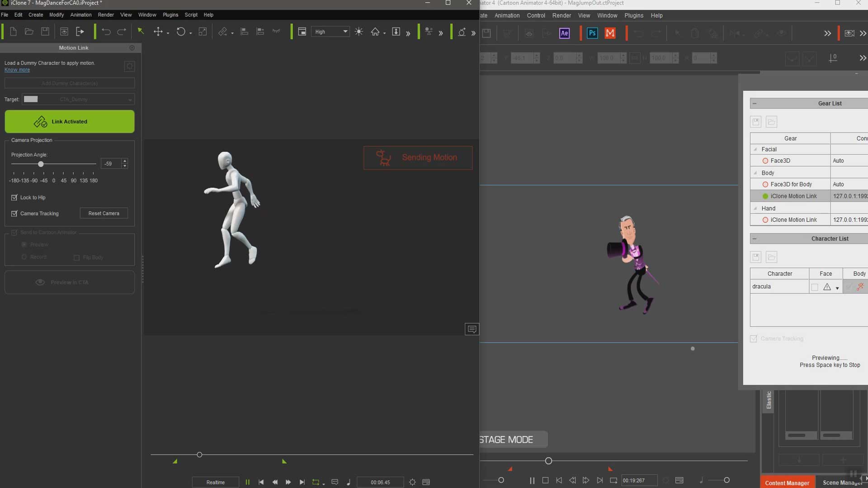Increase Projection Angle with stepper up arrow
Screen dimensions: 868x488
(125, 161)
